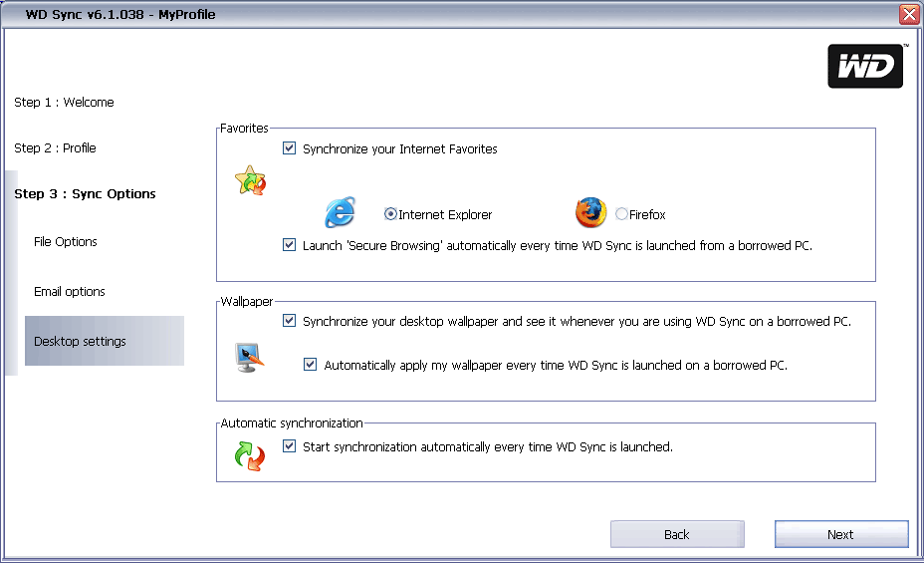Click the automatic synchronization arrows icon
Viewport: 924px width, 563px height.
pyautogui.click(x=249, y=455)
